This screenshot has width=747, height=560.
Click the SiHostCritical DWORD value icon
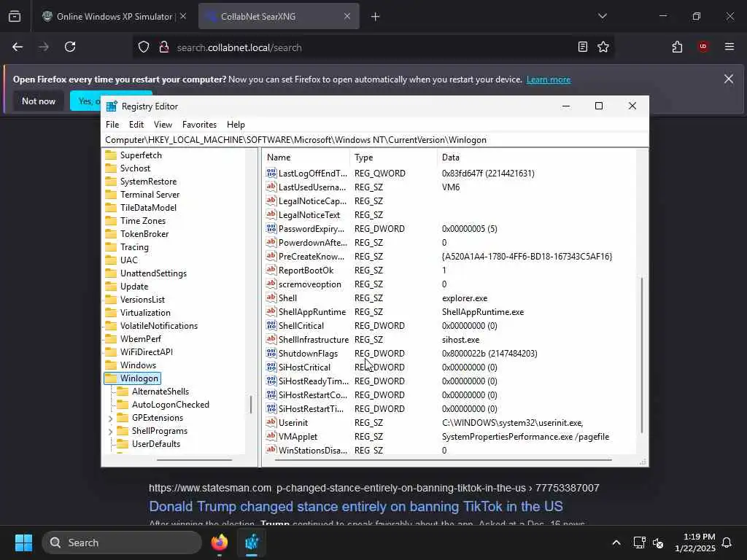point(271,367)
